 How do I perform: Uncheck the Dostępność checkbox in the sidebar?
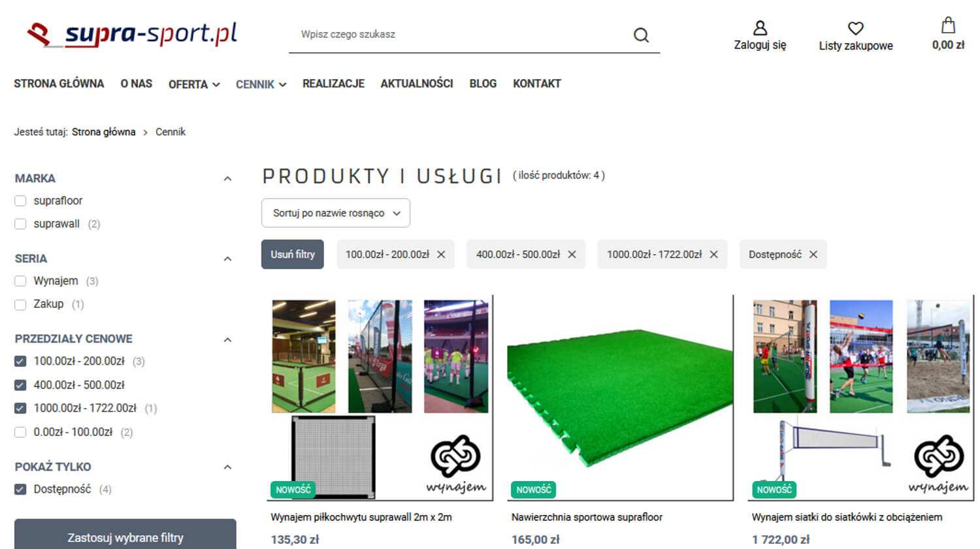(x=20, y=489)
